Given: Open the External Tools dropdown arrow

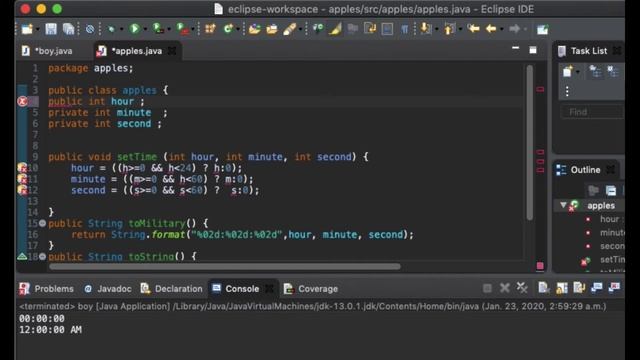Looking at the screenshot, I should pyautogui.click(x=193, y=29).
